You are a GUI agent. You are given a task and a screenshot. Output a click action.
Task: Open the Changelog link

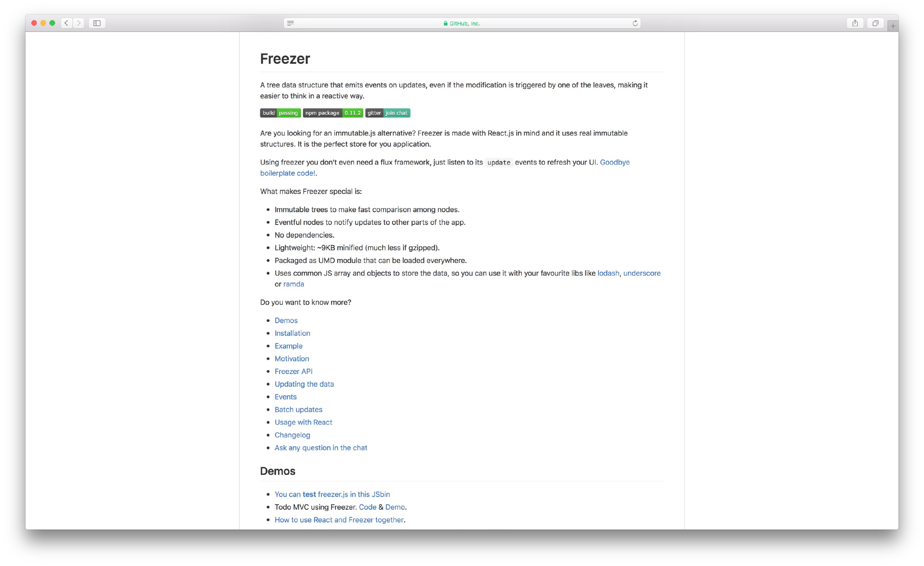pos(292,435)
